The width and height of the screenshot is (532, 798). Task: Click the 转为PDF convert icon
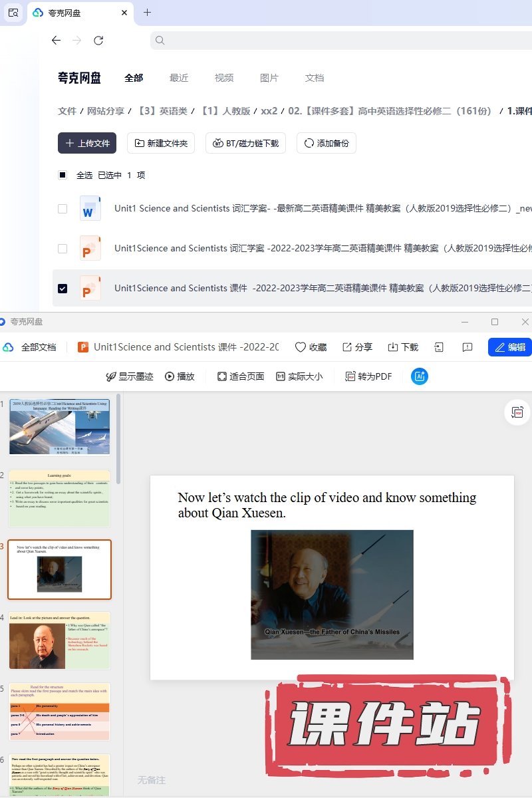pos(350,376)
